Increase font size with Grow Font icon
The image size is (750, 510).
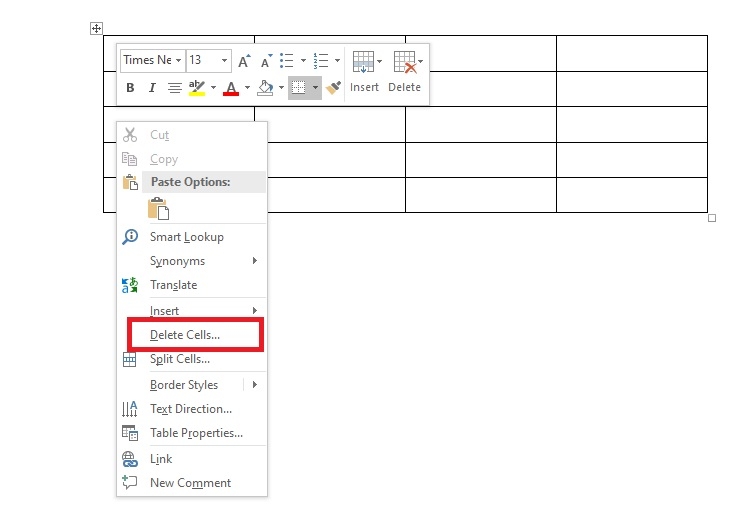(244, 61)
